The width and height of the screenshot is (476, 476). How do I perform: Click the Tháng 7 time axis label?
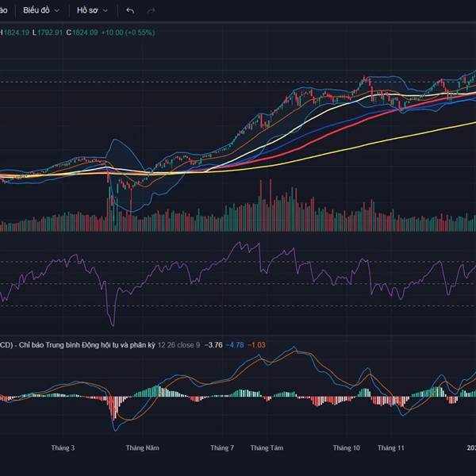(222, 447)
